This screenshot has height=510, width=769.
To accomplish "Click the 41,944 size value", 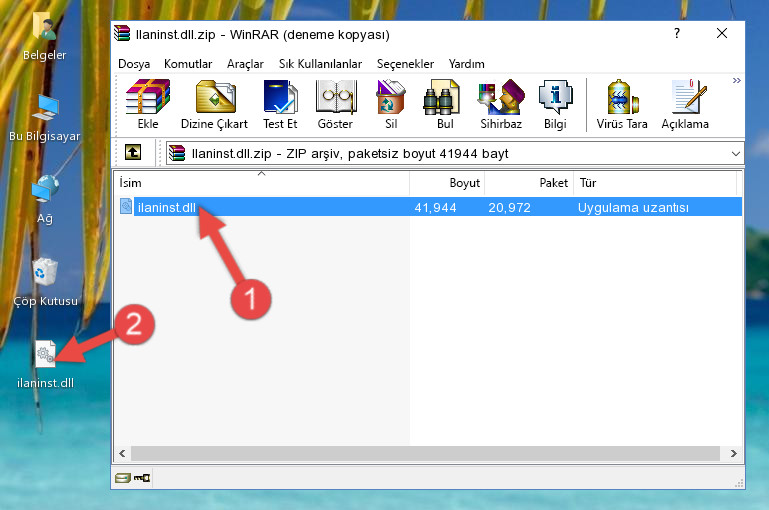I will click(435, 208).
